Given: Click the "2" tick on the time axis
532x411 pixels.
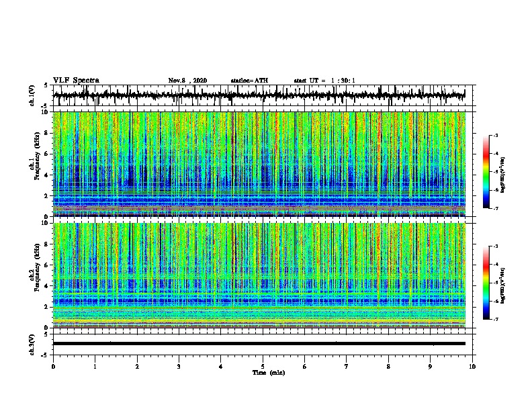Looking at the screenshot, I should (x=137, y=367).
